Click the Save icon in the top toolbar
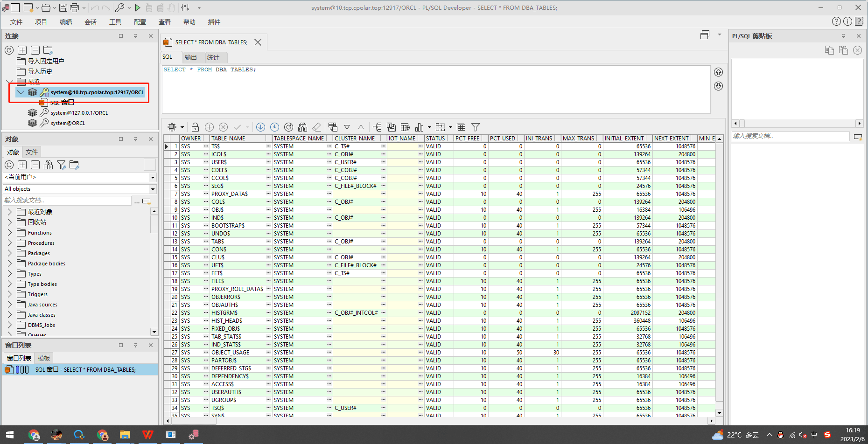The image size is (868, 444). pyautogui.click(x=63, y=7)
